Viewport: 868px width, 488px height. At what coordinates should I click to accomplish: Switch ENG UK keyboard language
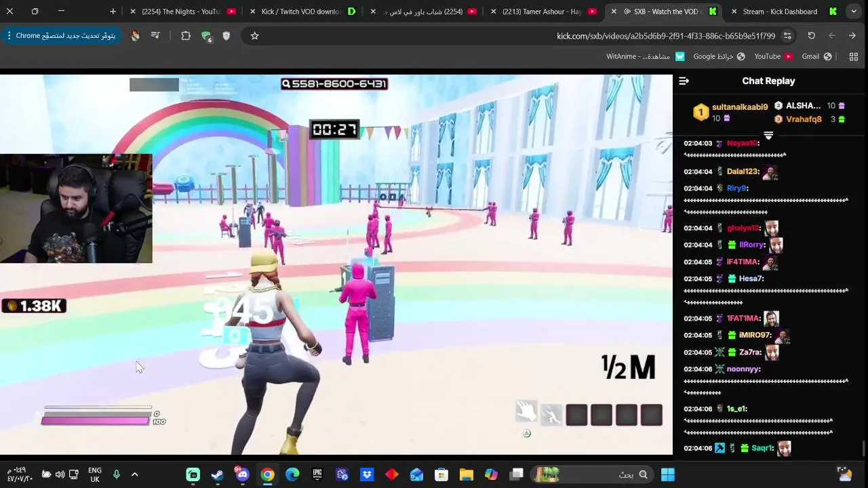coord(95,474)
